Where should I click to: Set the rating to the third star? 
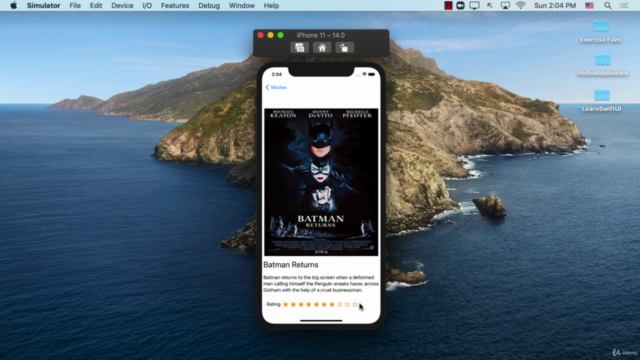click(301, 304)
